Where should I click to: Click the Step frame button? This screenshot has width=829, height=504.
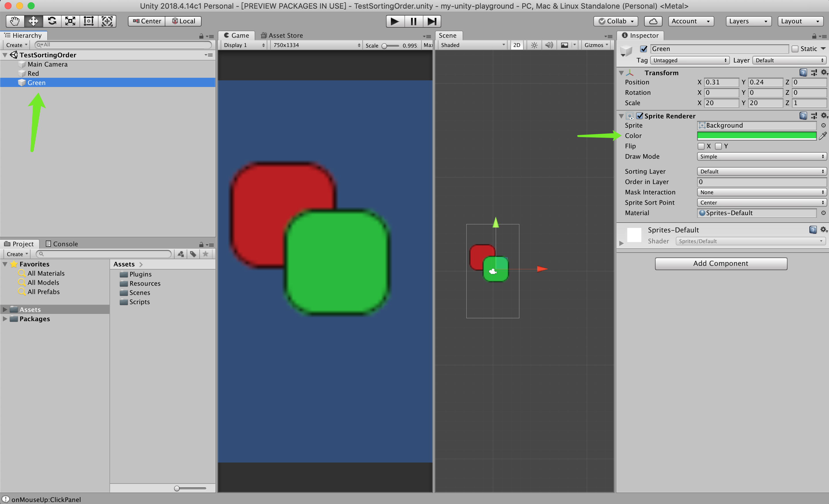(x=432, y=21)
